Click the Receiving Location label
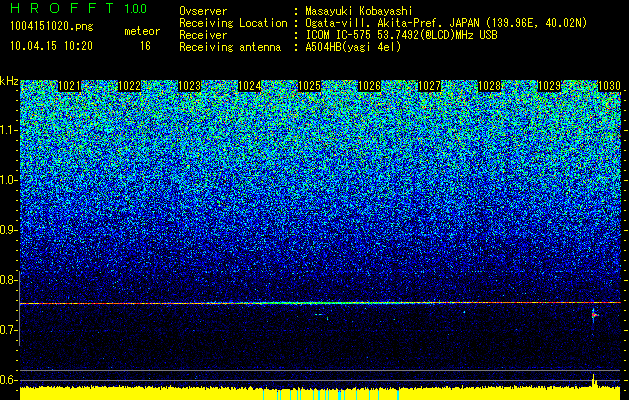The width and height of the screenshot is (629, 400). point(233,23)
